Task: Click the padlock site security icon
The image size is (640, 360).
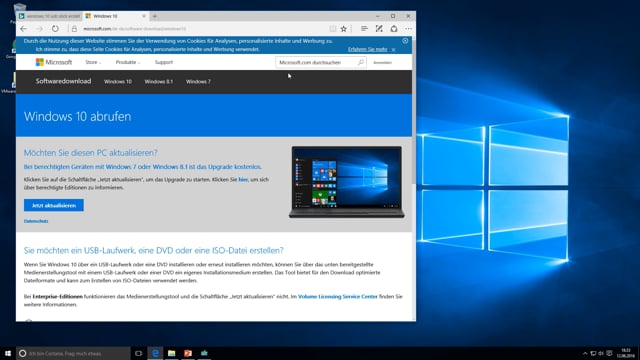Action: 74,29
